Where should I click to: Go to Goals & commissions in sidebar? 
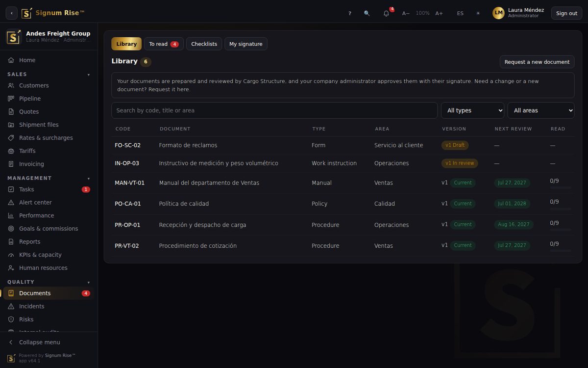coord(49,229)
